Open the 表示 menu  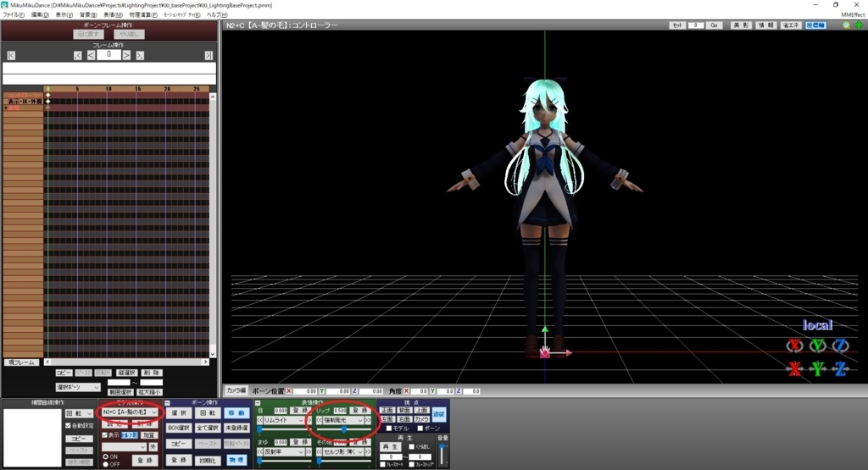point(64,15)
